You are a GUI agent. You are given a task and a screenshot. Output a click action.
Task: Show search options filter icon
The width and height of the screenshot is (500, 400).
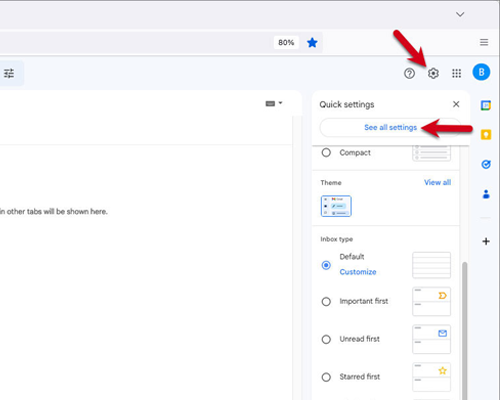[x=9, y=73]
